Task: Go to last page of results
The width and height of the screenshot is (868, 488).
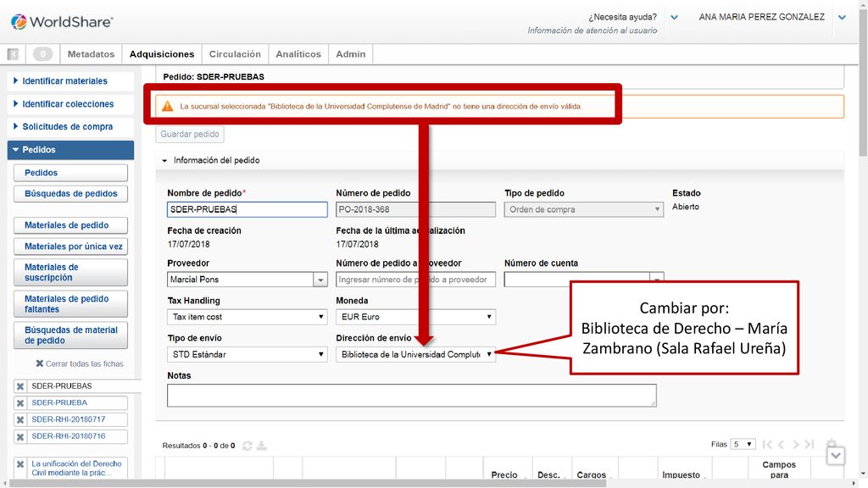Action: point(810,444)
